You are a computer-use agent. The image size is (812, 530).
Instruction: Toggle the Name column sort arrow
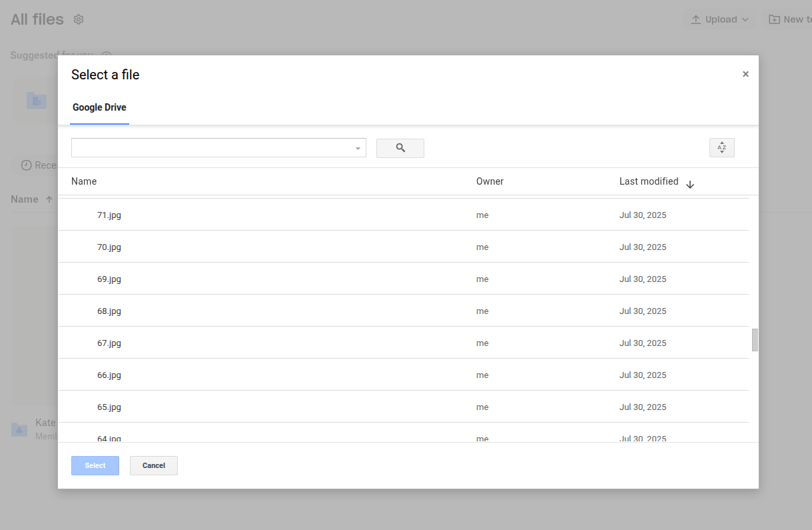pyautogui.click(x=49, y=199)
